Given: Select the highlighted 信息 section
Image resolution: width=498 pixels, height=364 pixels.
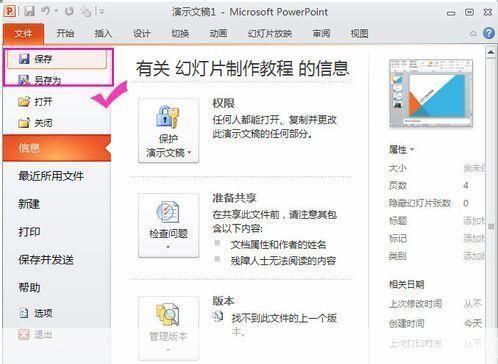Looking at the screenshot, I should coord(57,148).
